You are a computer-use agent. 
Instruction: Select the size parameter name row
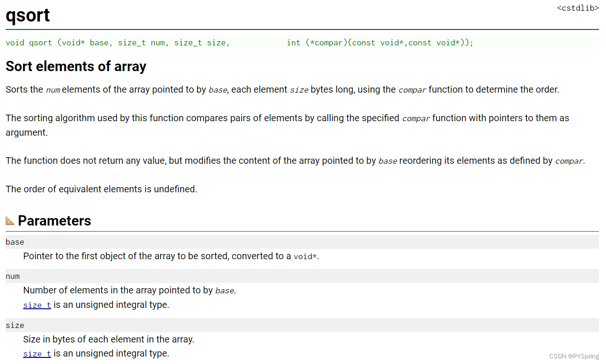302,325
